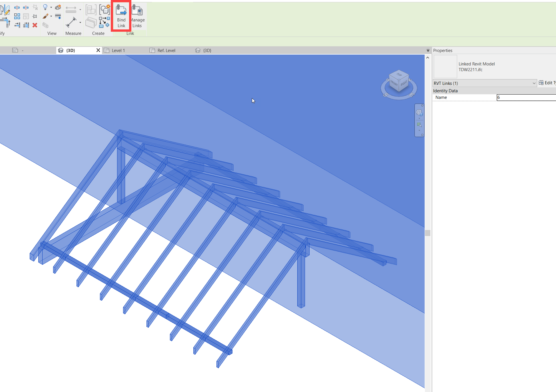
Task: Toggle the lightbulb icon in the View panel
Action: coord(45,7)
